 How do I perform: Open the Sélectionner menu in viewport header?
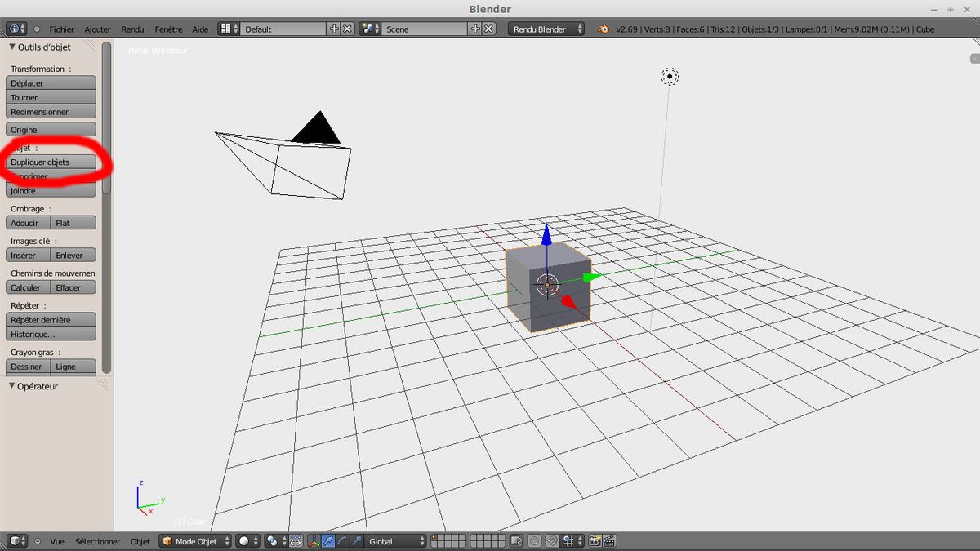[97, 541]
